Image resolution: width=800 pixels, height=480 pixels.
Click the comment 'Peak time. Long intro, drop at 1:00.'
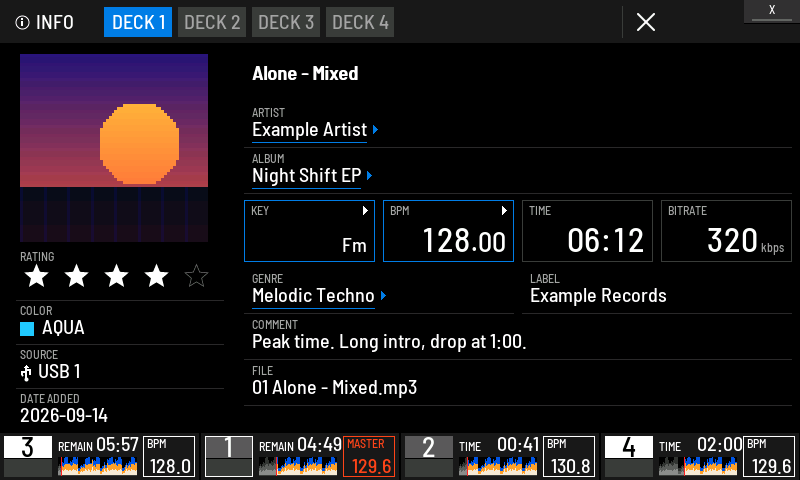[389, 341]
